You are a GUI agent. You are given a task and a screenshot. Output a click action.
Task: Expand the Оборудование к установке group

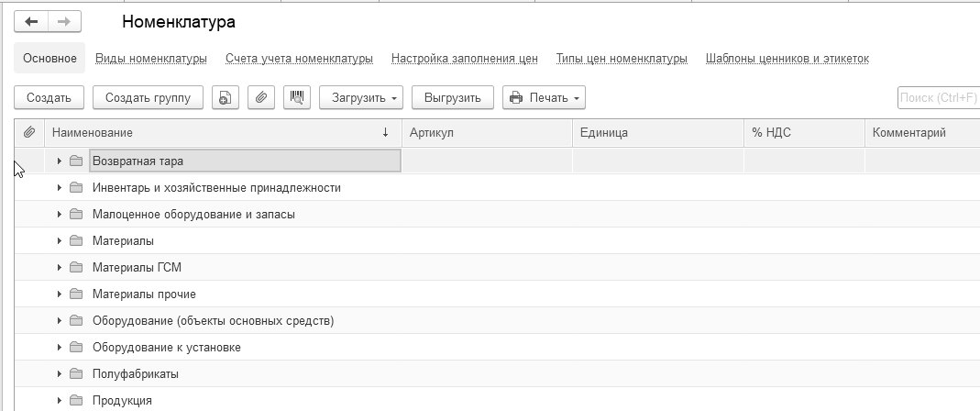coord(60,348)
